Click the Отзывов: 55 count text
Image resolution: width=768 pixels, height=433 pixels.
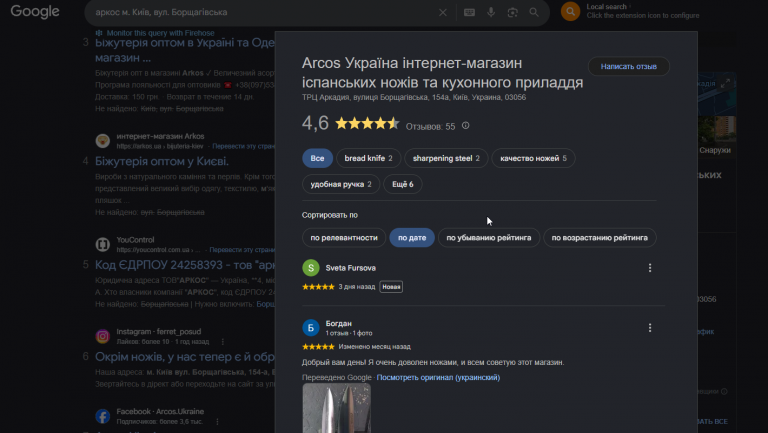431,126
